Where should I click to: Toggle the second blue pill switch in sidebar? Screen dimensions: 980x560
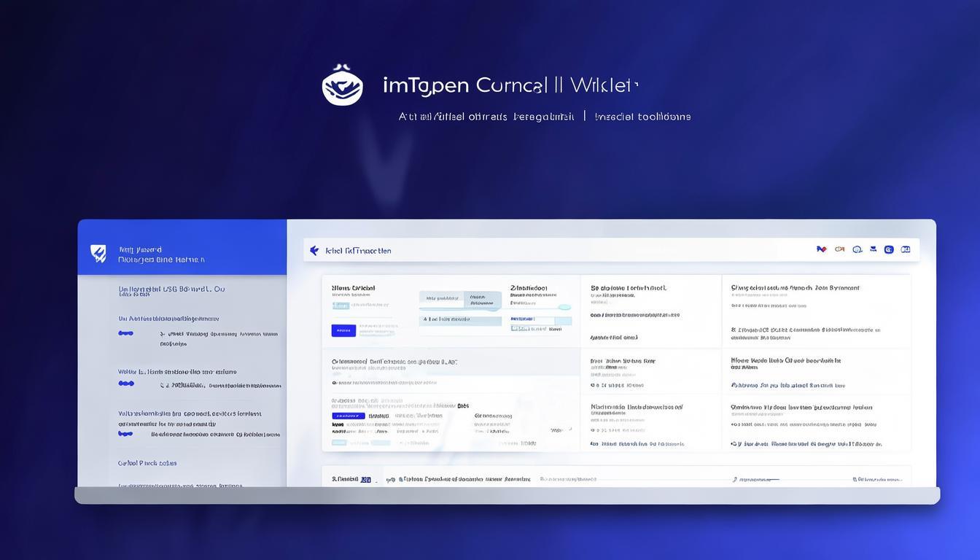click(x=126, y=383)
